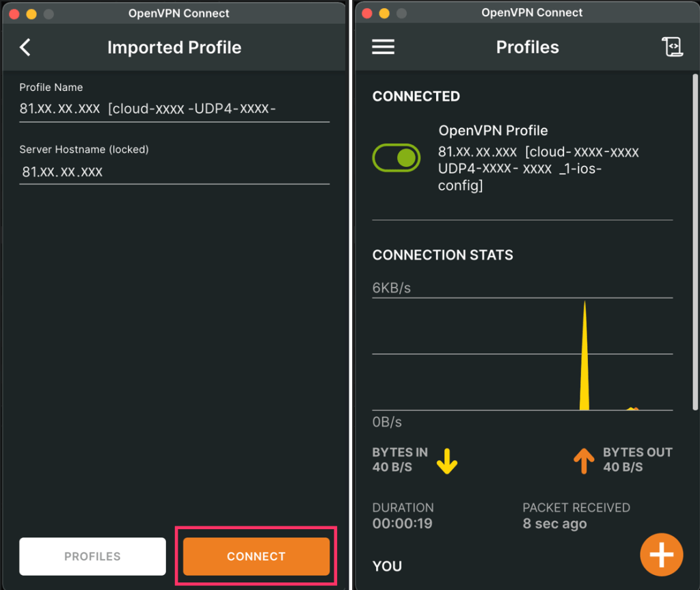Click the locked Server Hostname field
The height and width of the screenshot is (590, 700).
[x=174, y=172]
